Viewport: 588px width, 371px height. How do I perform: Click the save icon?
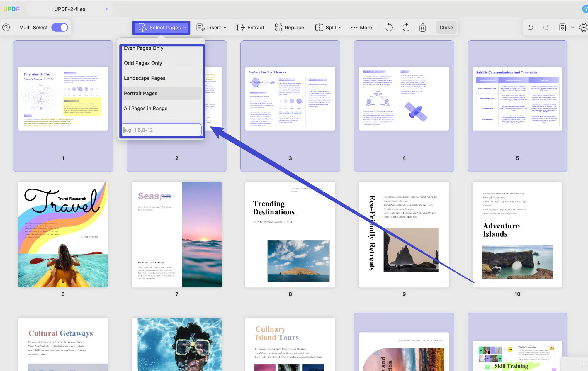(562, 28)
